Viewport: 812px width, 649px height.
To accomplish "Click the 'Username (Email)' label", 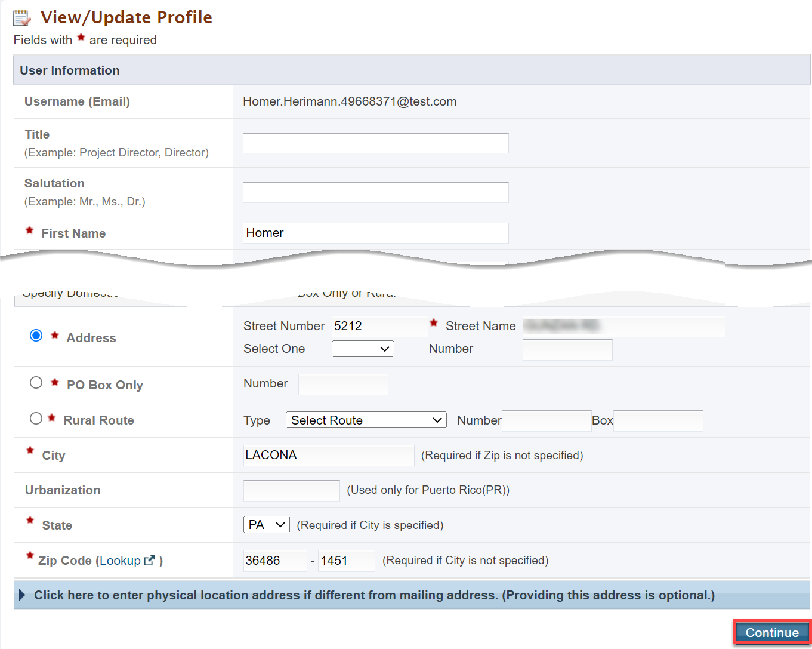I will click(77, 101).
